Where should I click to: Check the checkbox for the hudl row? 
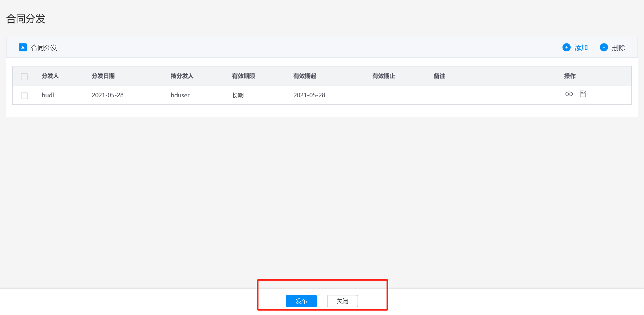(24, 96)
